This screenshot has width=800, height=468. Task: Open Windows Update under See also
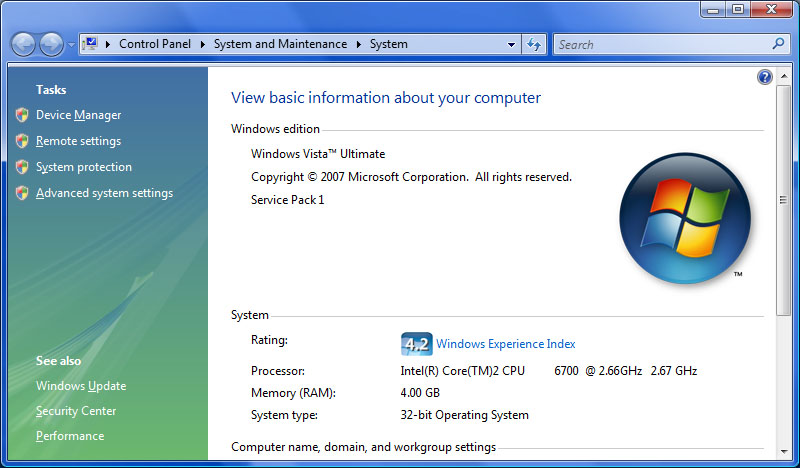(x=81, y=386)
